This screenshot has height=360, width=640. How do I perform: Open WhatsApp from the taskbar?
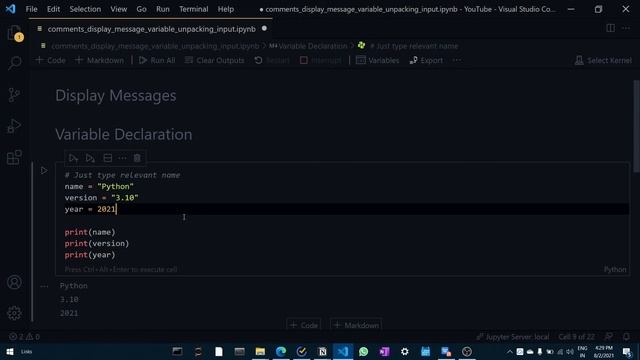pos(363,351)
